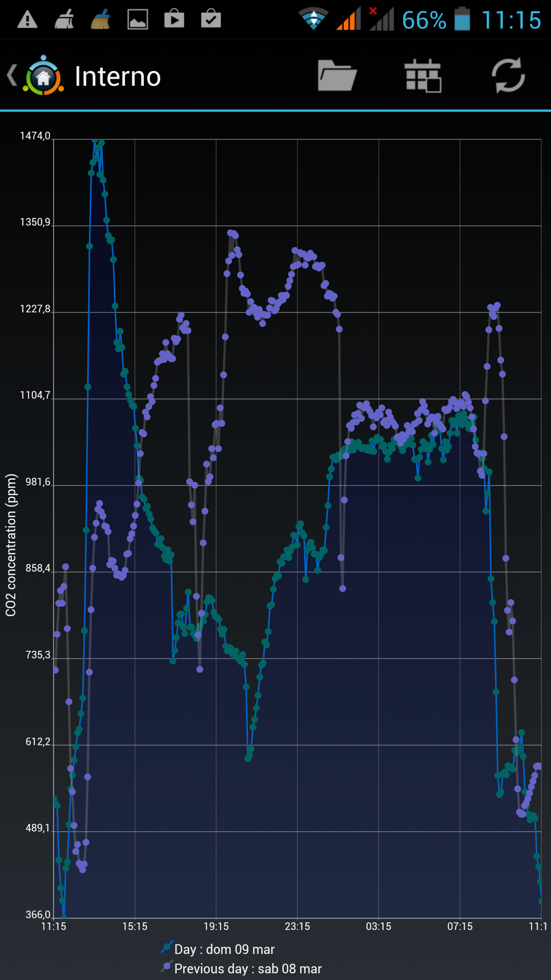Tap the shopping bag checkmark notification icon
The width and height of the screenshot is (551, 980).
click(211, 19)
